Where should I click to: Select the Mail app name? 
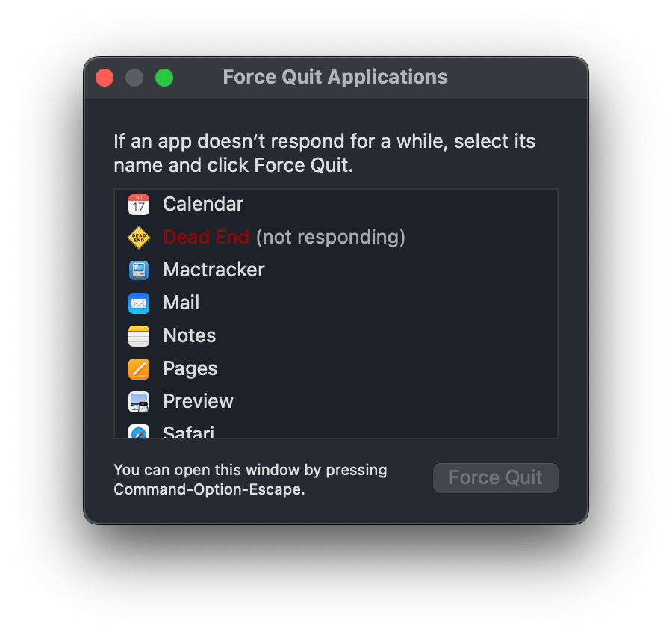click(181, 303)
